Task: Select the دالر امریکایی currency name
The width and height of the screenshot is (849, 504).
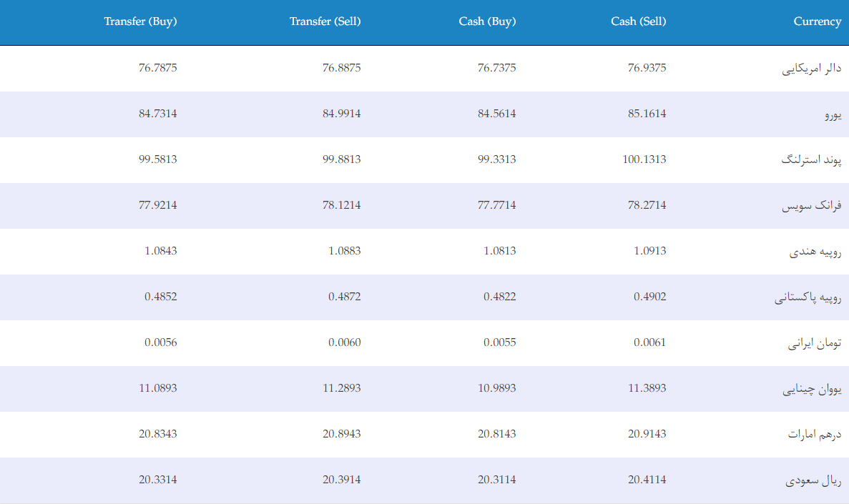Action: [812, 68]
